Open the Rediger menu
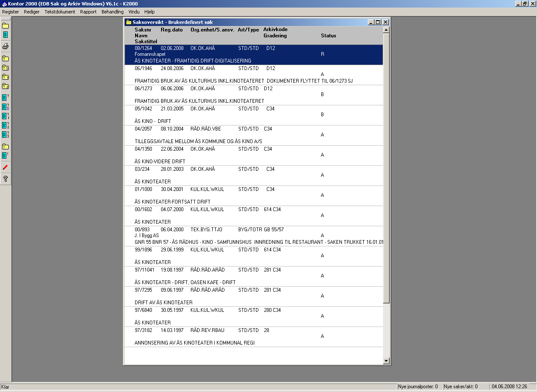Screen dimensions: 537x392 coord(31,12)
